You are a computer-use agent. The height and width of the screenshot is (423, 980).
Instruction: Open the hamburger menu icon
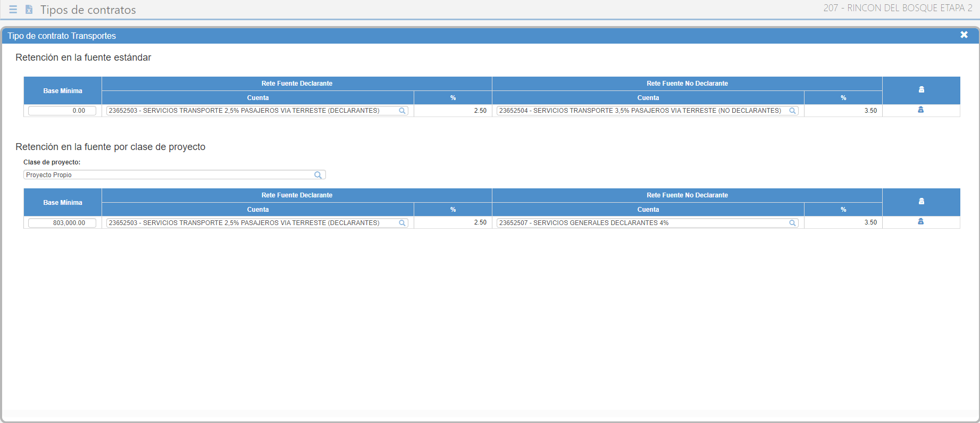(13, 10)
